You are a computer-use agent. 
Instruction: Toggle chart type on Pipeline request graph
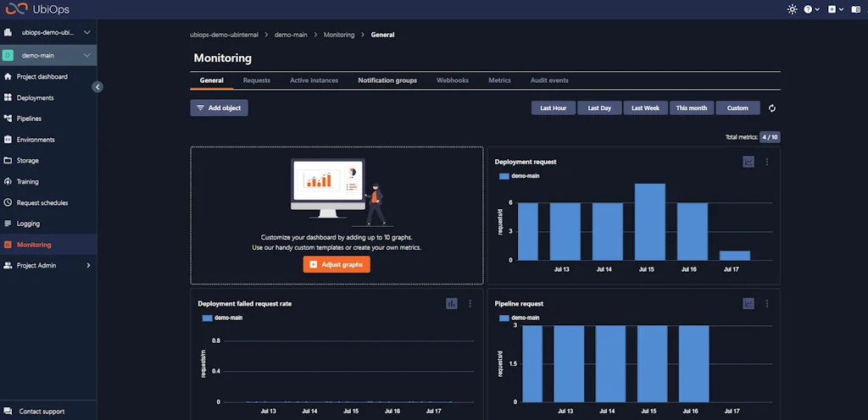[748, 303]
